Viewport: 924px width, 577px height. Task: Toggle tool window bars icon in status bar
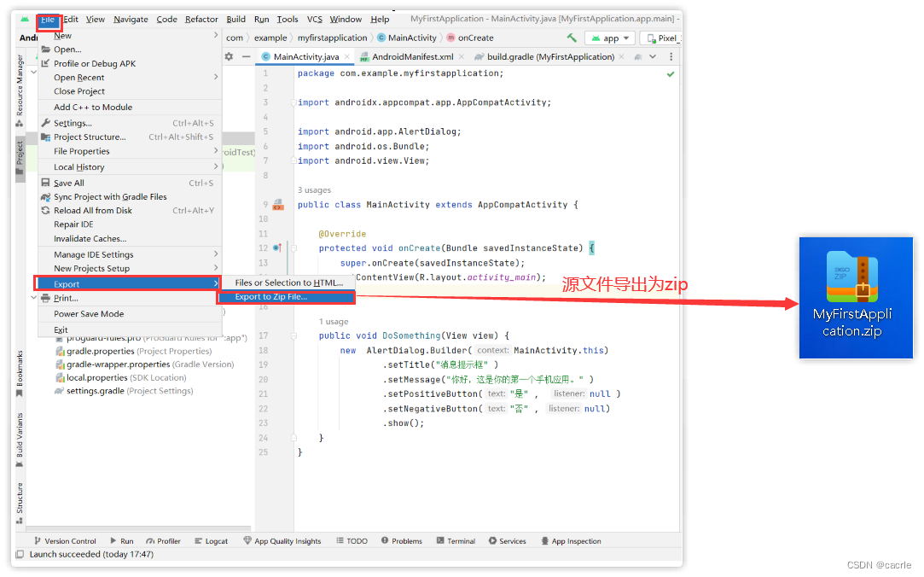(x=20, y=555)
